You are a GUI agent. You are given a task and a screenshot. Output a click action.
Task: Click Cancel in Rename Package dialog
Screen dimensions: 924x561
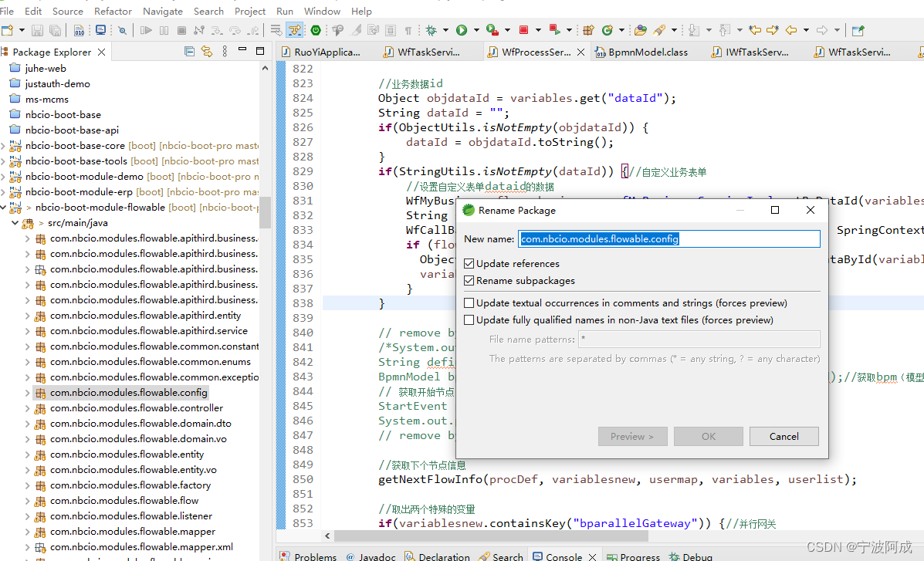click(x=784, y=437)
